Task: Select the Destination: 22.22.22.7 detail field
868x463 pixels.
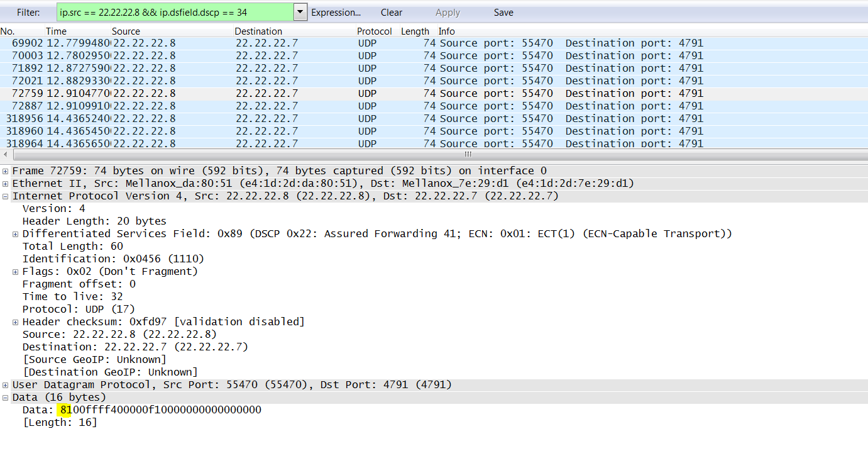Action: click(x=135, y=347)
